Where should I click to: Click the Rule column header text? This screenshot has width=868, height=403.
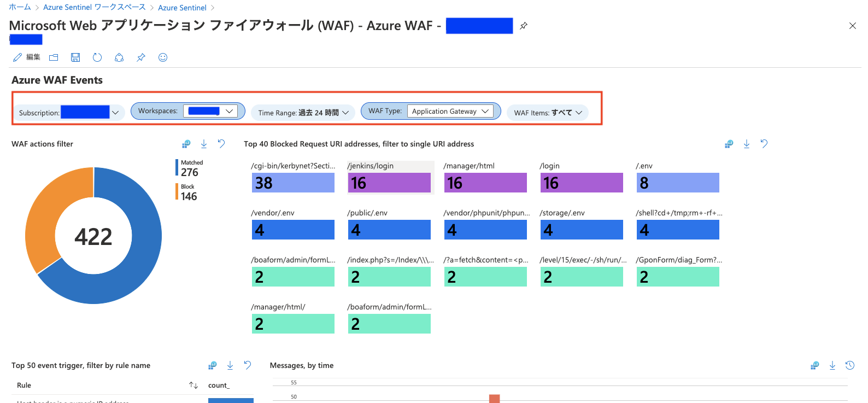24,386
